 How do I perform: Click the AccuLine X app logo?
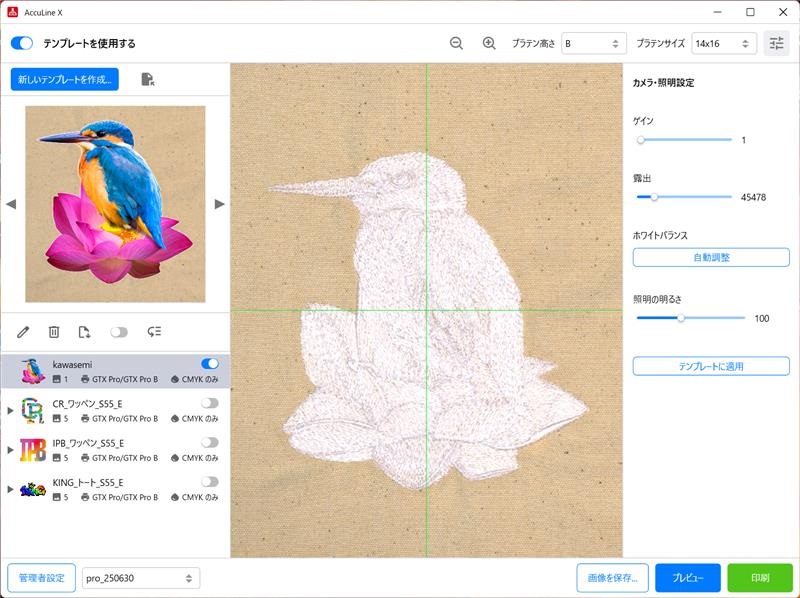(x=12, y=12)
